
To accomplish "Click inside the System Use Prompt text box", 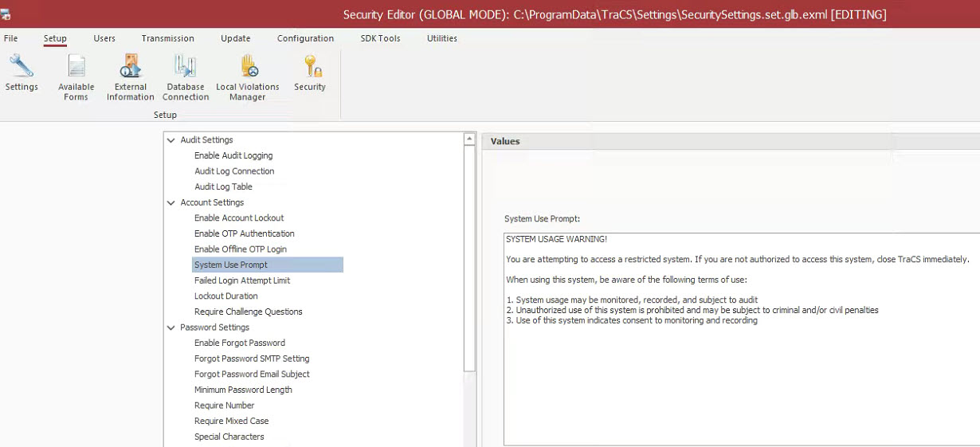I will (741, 382).
